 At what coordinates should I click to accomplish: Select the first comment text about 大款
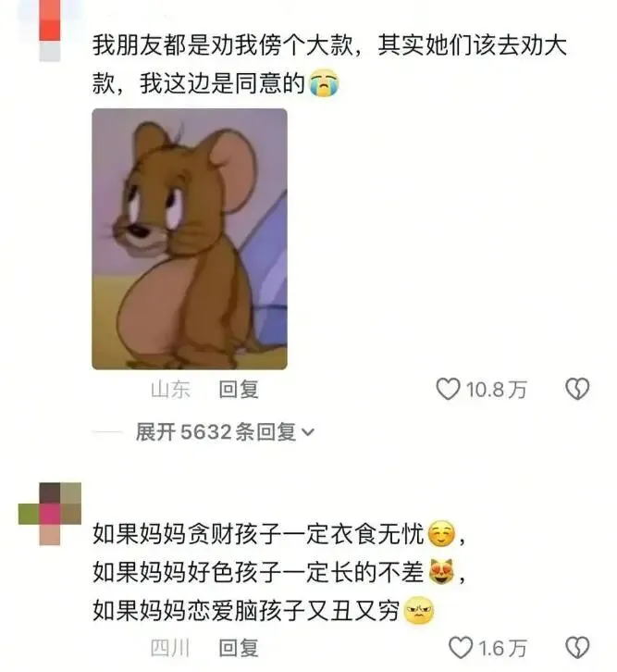[x=329, y=64]
